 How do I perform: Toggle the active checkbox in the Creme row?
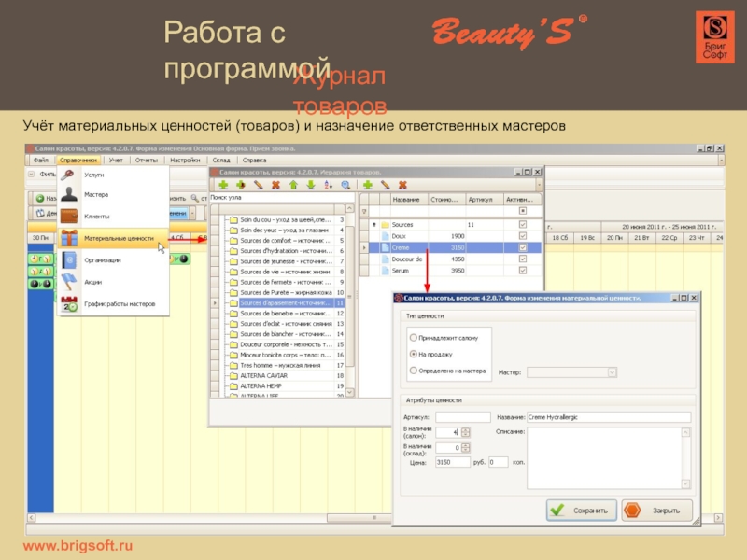(x=523, y=247)
